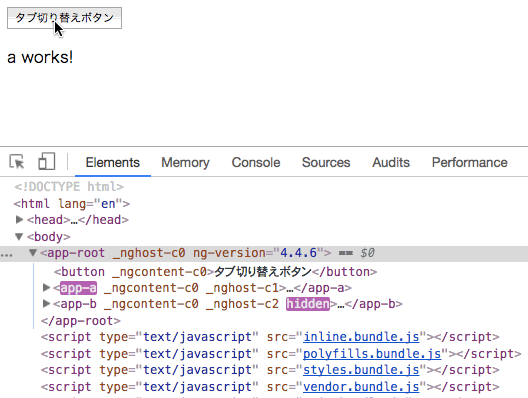Image resolution: width=528 pixels, height=398 pixels.
Task: Switch to the Sources tab
Action: 326,163
